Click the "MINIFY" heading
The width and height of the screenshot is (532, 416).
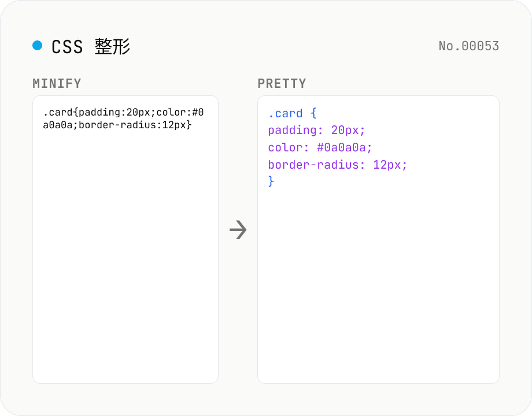(x=57, y=83)
